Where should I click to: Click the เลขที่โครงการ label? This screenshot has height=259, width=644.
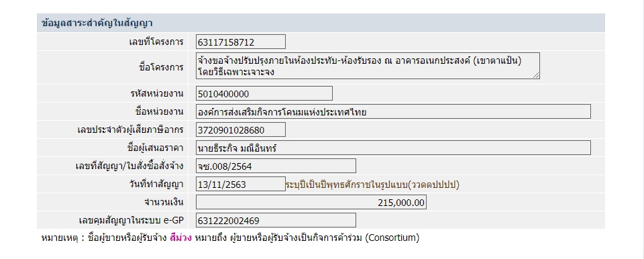[156, 42]
